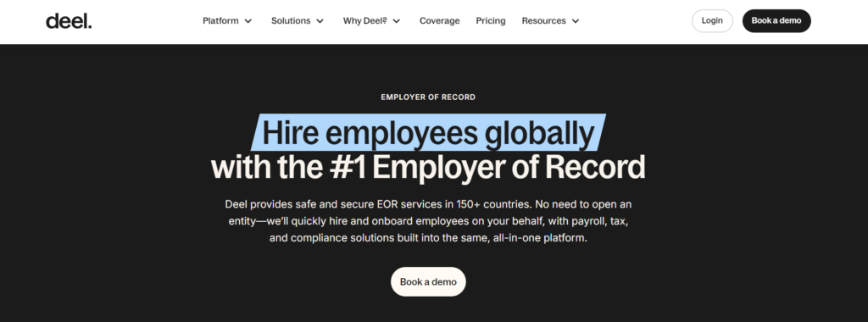Open the Platform menu
This screenshot has width=868, height=322.
[x=220, y=21]
